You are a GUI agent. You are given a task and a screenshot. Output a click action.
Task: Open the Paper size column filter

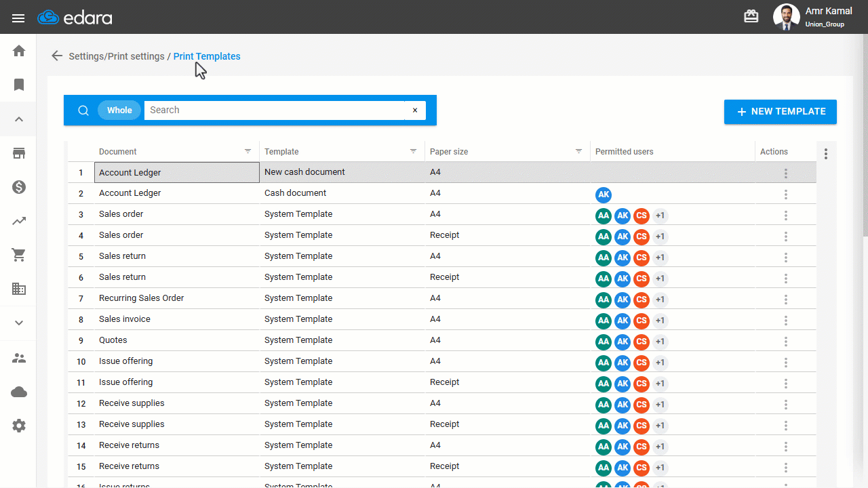[x=579, y=151]
